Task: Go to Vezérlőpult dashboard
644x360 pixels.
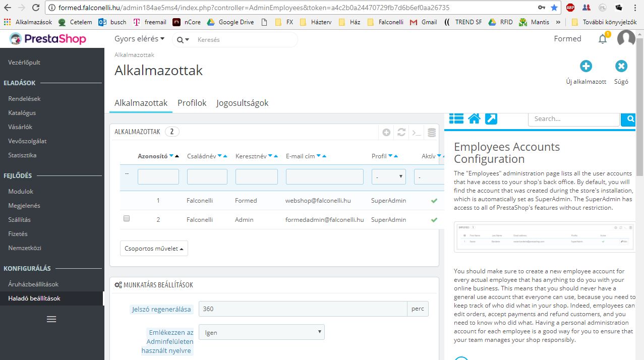Action: [24, 63]
